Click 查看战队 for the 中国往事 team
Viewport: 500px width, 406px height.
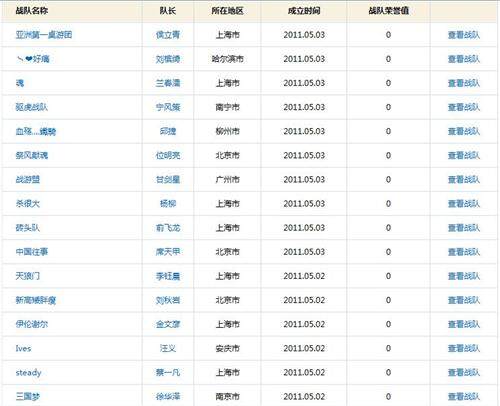point(464,252)
